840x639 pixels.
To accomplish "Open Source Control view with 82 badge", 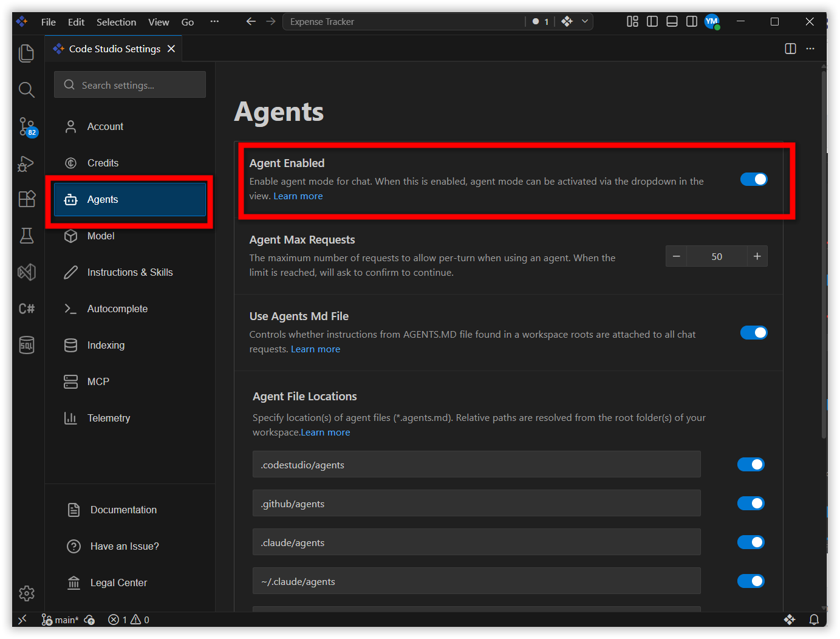I will click(27, 126).
